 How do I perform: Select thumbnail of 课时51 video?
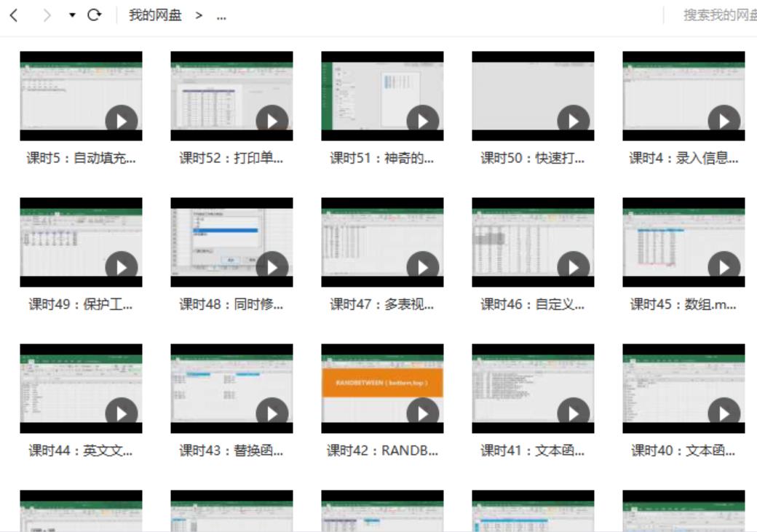[x=382, y=95]
